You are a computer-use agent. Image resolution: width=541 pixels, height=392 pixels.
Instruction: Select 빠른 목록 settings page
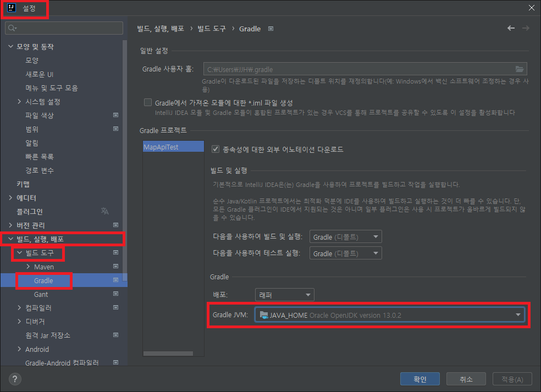[x=40, y=156]
